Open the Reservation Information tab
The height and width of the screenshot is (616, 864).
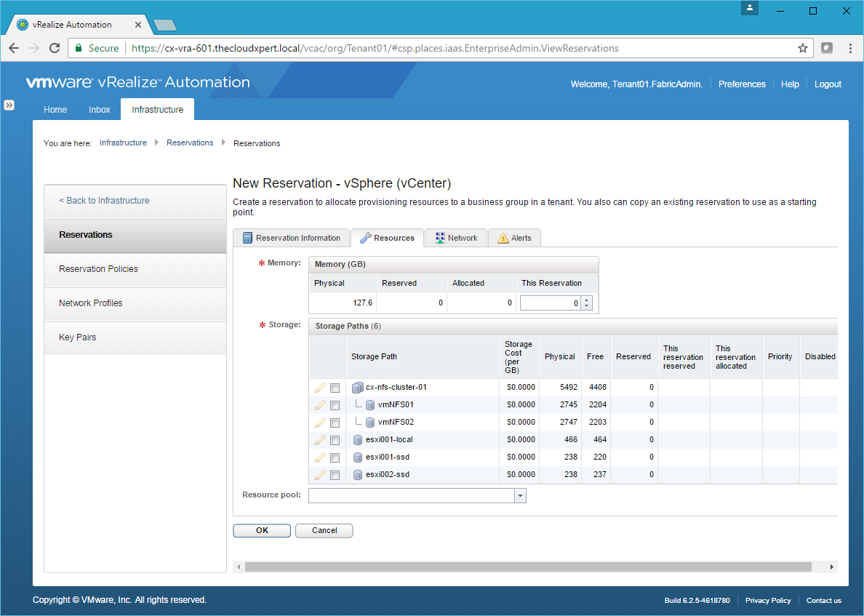[x=291, y=238]
